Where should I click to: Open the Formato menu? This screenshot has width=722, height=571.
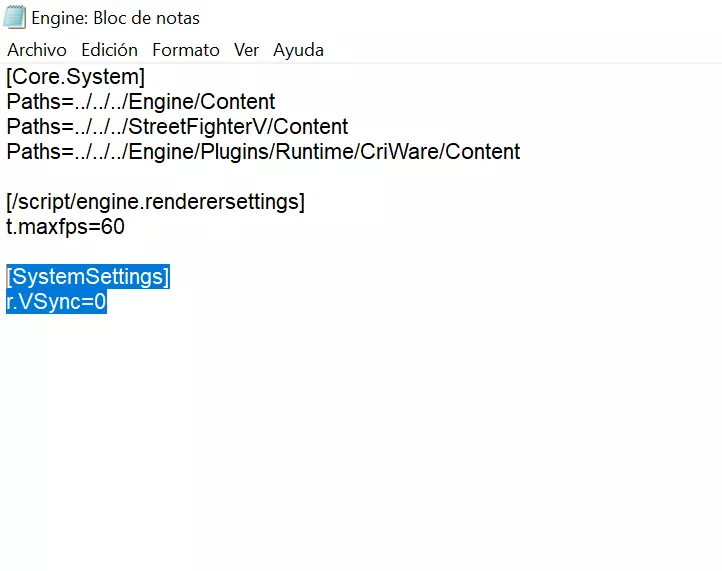pos(186,50)
